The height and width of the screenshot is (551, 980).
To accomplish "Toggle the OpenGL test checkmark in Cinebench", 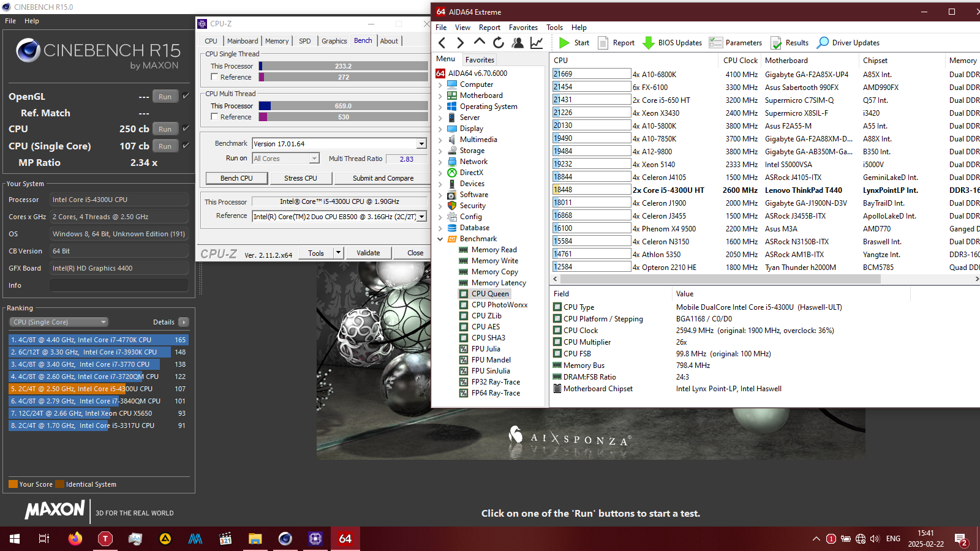I will (186, 96).
